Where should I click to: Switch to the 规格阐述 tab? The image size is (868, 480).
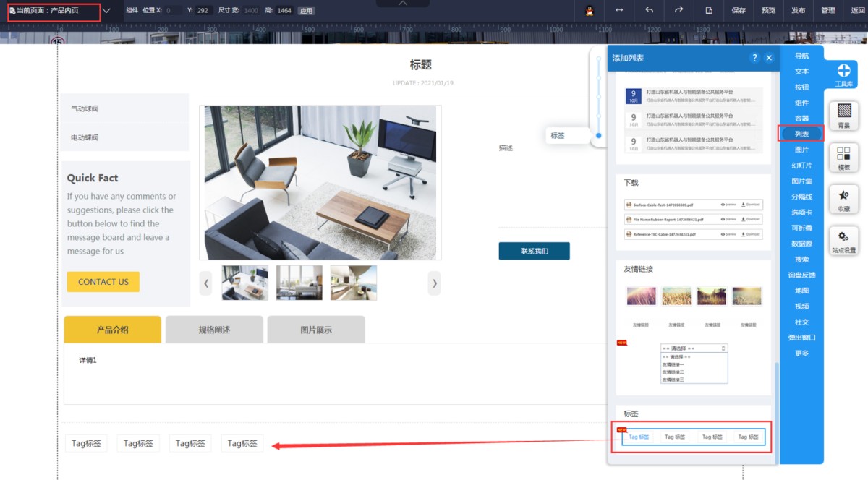tap(214, 330)
